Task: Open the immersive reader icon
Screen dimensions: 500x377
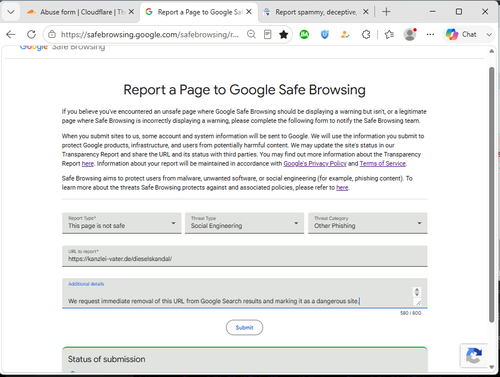Action: [267, 34]
